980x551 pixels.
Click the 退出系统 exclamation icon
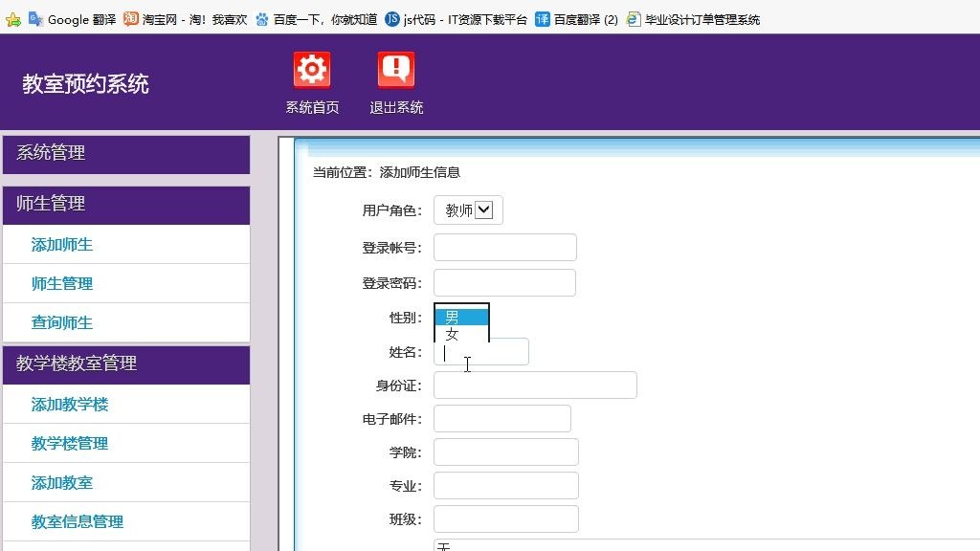click(394, 69)
